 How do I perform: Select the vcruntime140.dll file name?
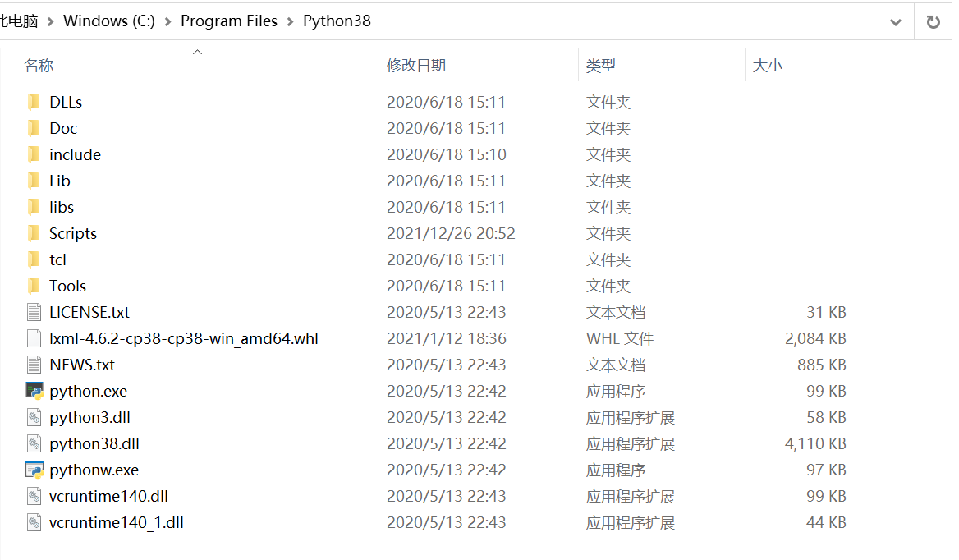(x=108, y=497)
